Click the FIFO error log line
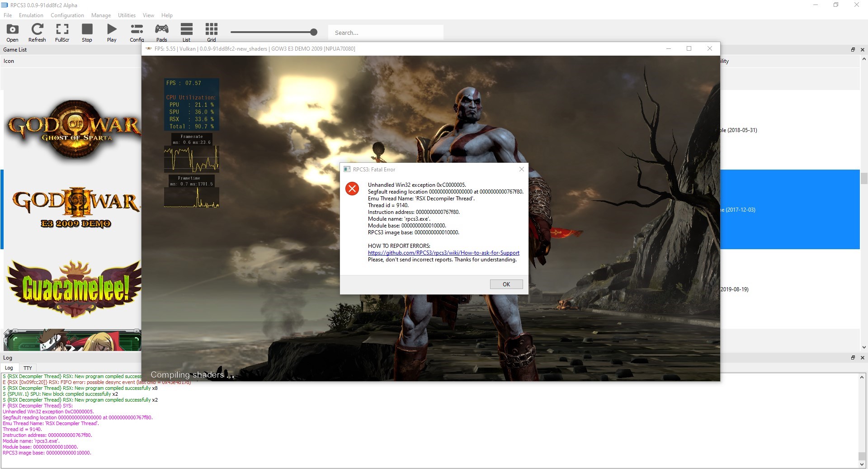 97,382
